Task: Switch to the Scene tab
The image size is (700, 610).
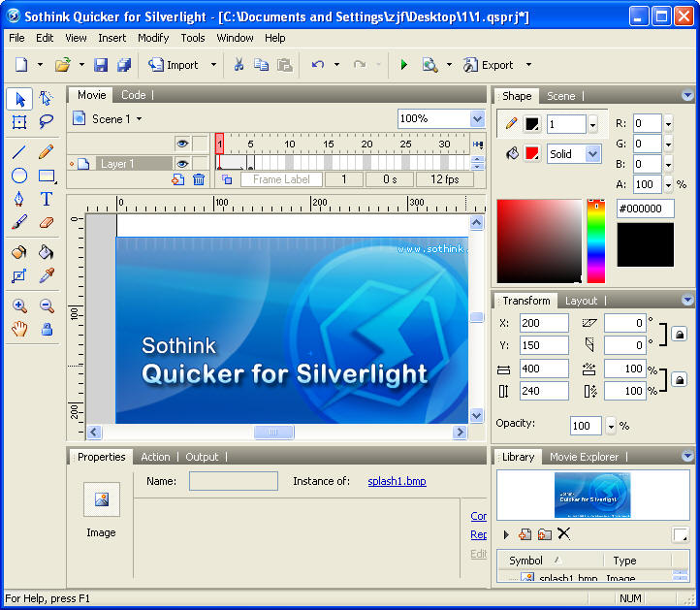Action: tap(561, 96)
